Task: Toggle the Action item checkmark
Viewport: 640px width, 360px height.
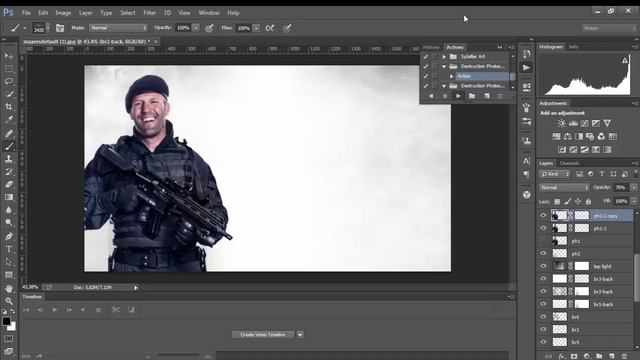Action: point(426,76)
